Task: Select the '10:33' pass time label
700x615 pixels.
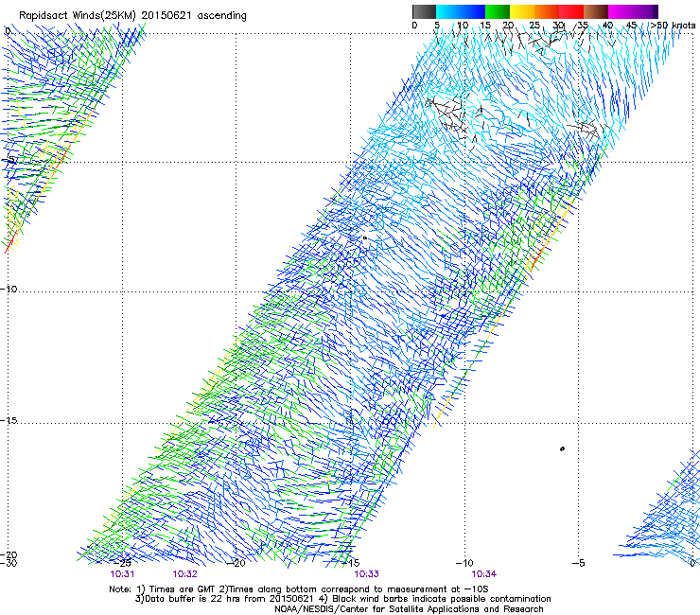Action: pos(366,574)
